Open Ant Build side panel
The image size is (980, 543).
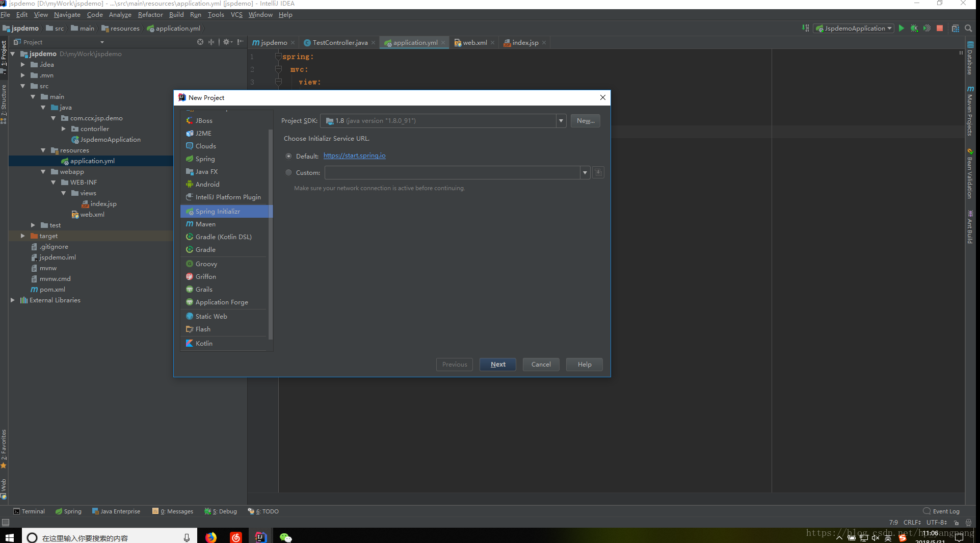tap(970, 227)
